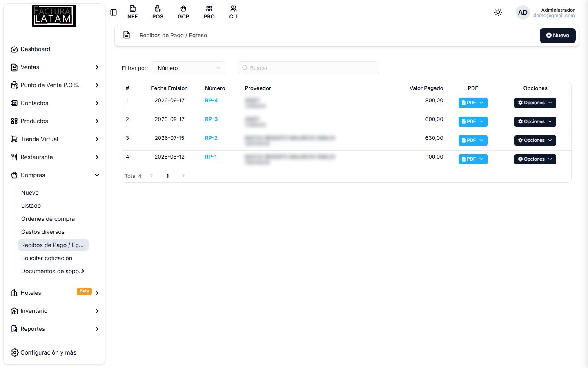Screen dimensions: 588x368
Task: Expand the Inventario menu
Action: click(54, 311)
